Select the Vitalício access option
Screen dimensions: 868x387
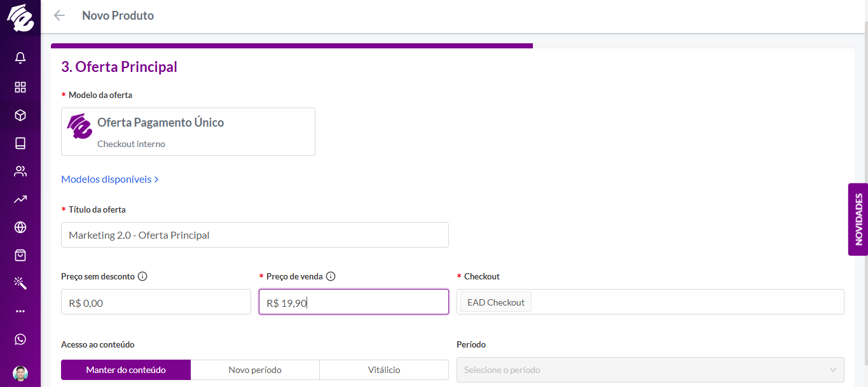[x=384, y=370]
